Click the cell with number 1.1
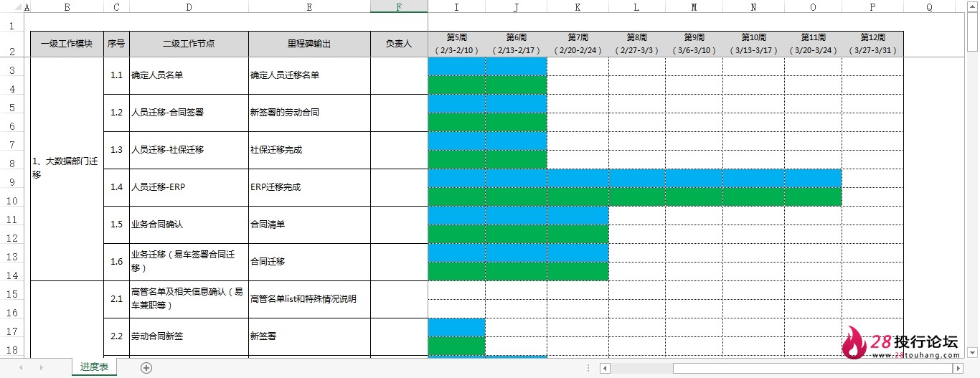980x378 pixels. [x=116, y=75]
